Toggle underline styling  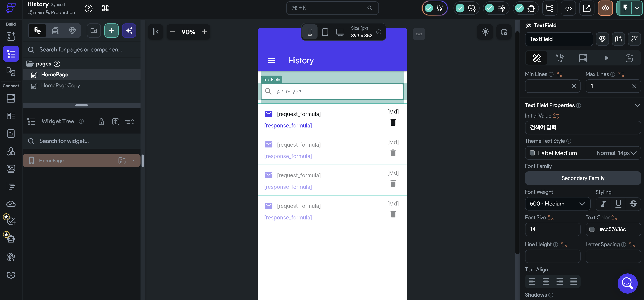pos(618,204)
